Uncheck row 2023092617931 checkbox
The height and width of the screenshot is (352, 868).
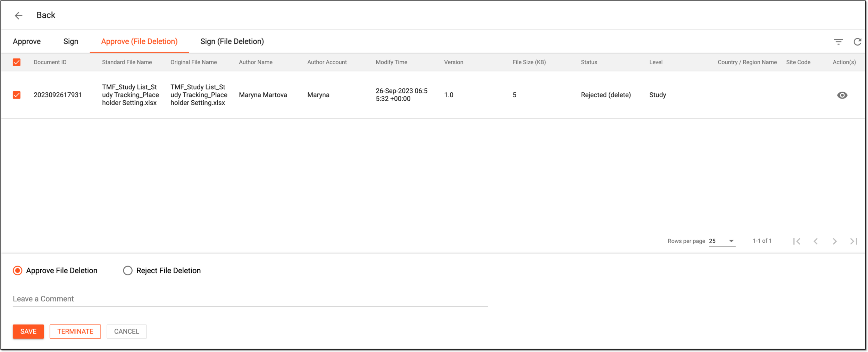17,95
